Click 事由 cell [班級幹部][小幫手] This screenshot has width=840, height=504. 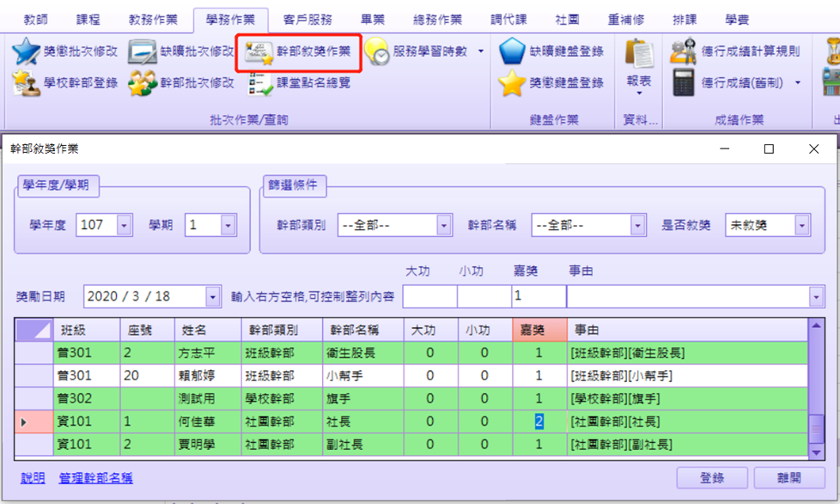[687, 376]
